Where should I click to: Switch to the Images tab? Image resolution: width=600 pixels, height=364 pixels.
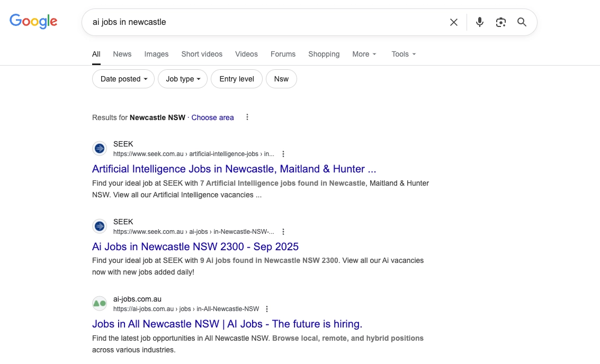pos(156,54)
